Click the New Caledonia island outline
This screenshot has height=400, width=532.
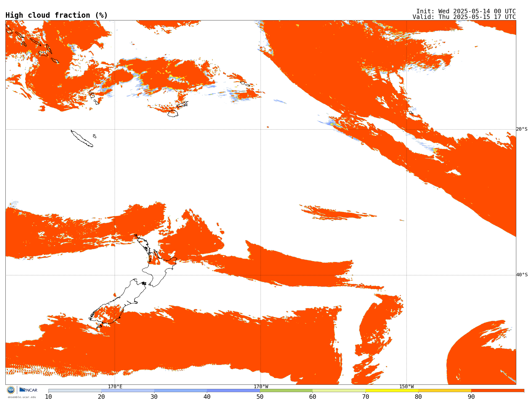coord(82,138)
